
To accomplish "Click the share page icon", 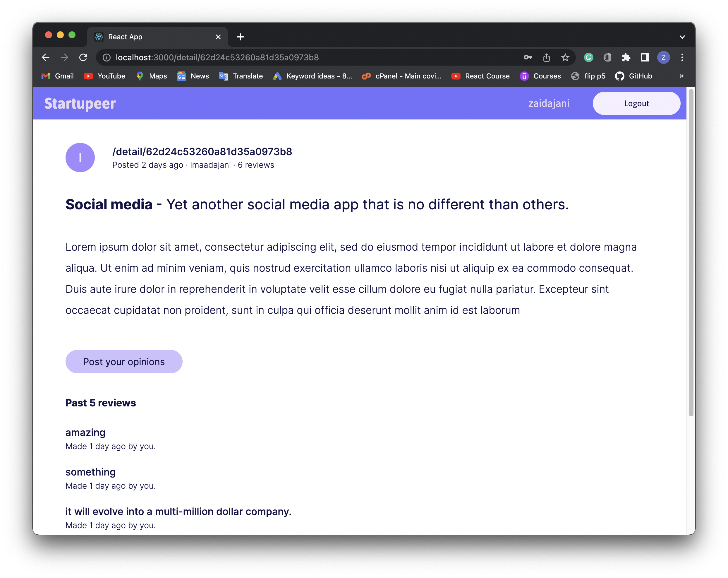I will pyautogui.click(x=546, y=57).
